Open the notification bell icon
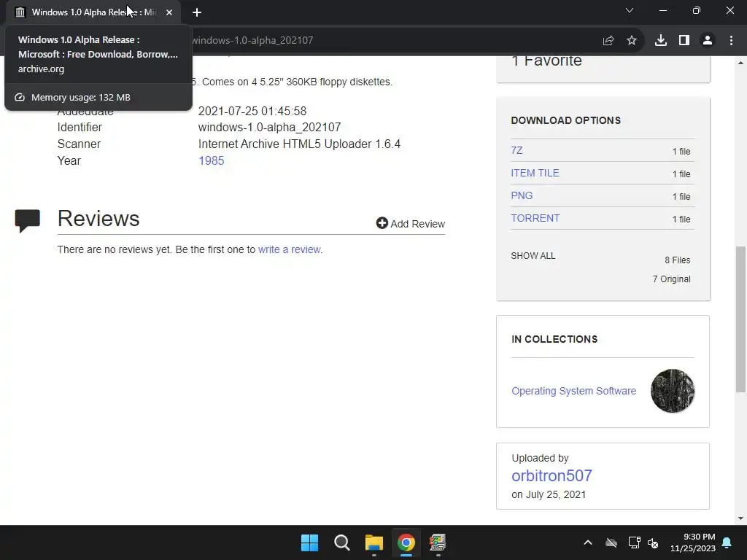 (727, 542)
